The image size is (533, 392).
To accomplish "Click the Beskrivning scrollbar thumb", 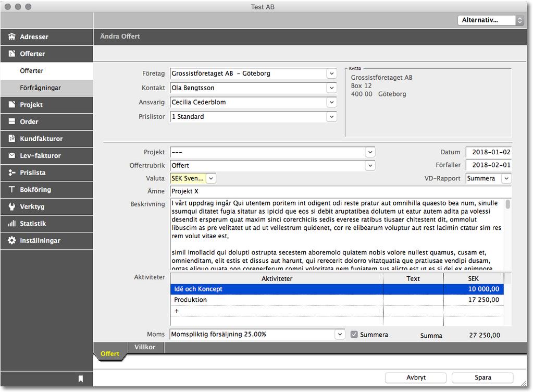I will [x=507, y=204].
